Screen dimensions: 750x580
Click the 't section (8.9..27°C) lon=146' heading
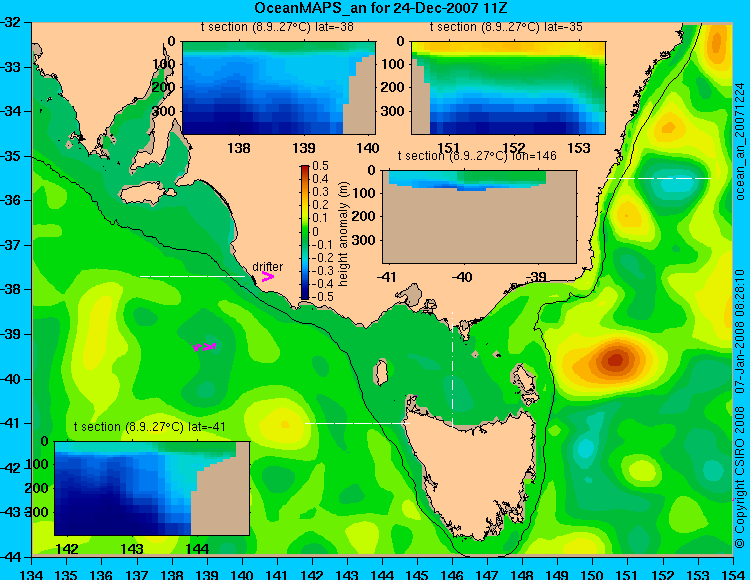tap(477, 156)
